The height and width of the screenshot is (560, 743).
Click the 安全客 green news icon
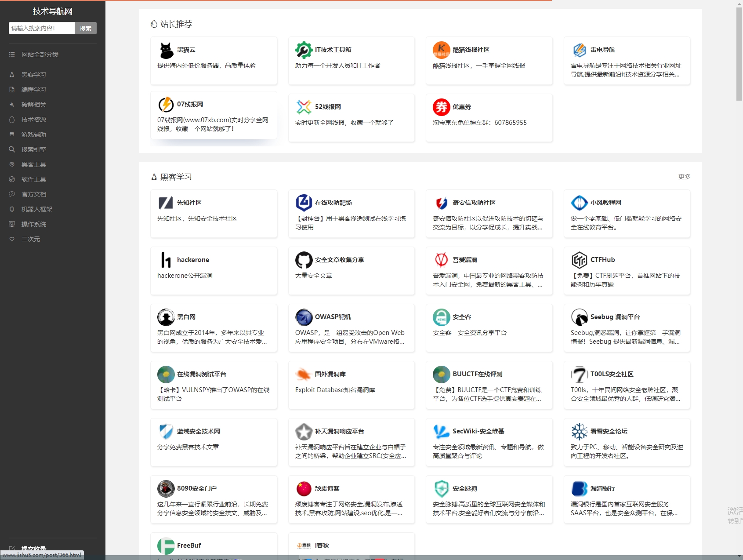(x=442, y=317)
